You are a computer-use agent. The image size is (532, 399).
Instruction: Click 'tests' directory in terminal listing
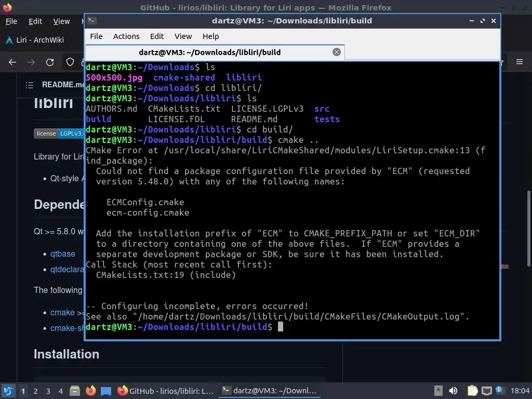point(327,119)
